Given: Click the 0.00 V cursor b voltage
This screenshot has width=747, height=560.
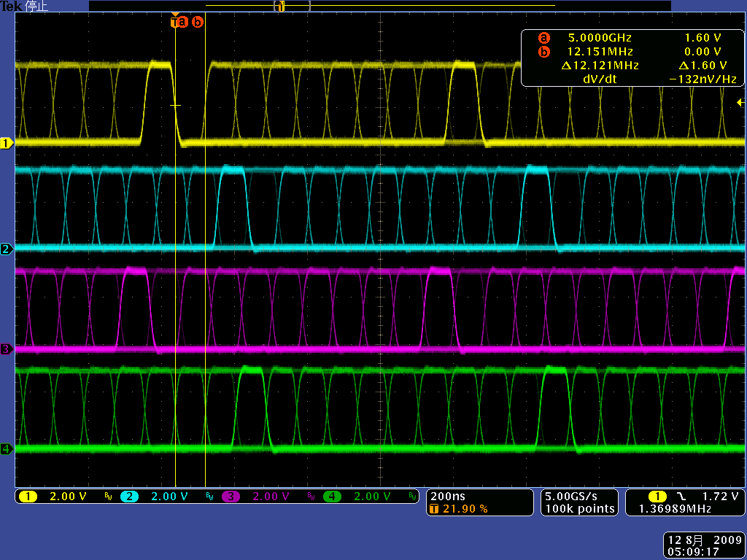Looking at the screenshot, I should tap(703, 52).
